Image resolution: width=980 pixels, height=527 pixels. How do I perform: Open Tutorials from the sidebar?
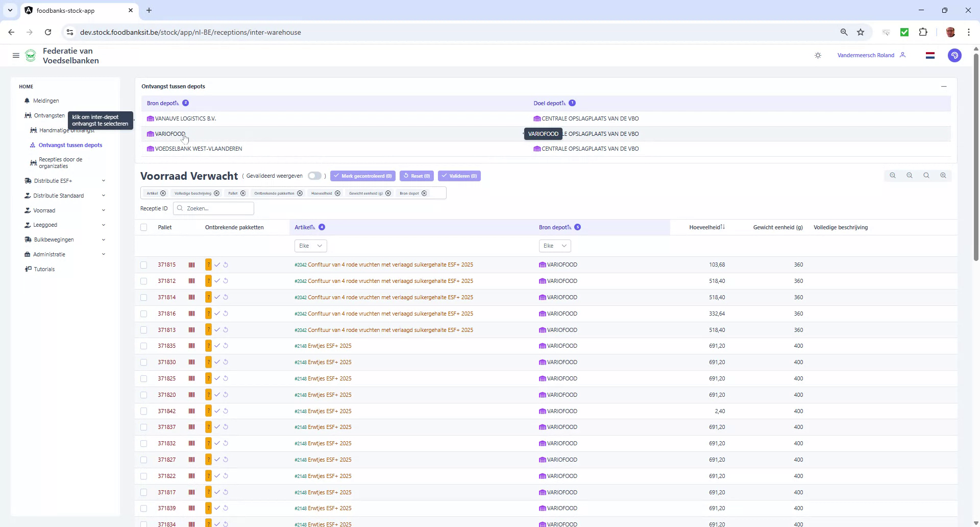(x=44, y=269)
